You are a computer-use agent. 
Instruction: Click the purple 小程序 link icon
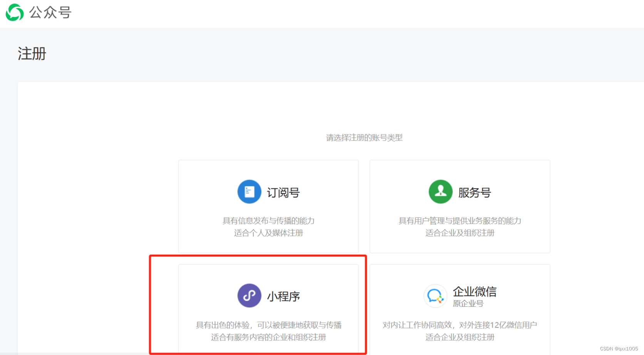click(249, 296)
